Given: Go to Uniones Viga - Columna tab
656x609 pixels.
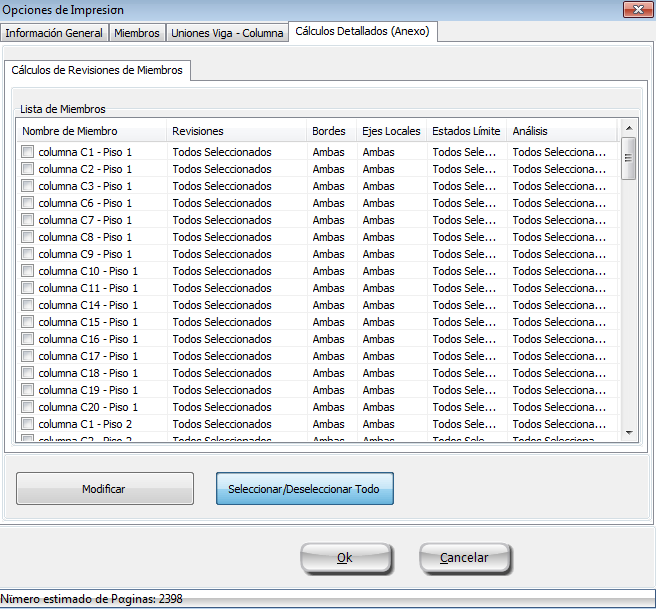Looking at the screenshot, I should tap(227, 33).
